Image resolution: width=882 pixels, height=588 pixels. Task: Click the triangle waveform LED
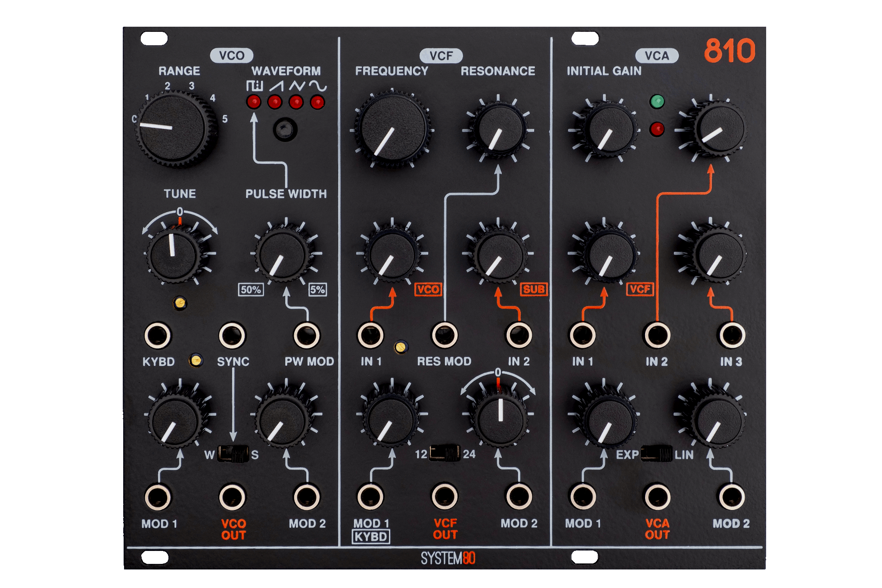[x=296, y=103]
